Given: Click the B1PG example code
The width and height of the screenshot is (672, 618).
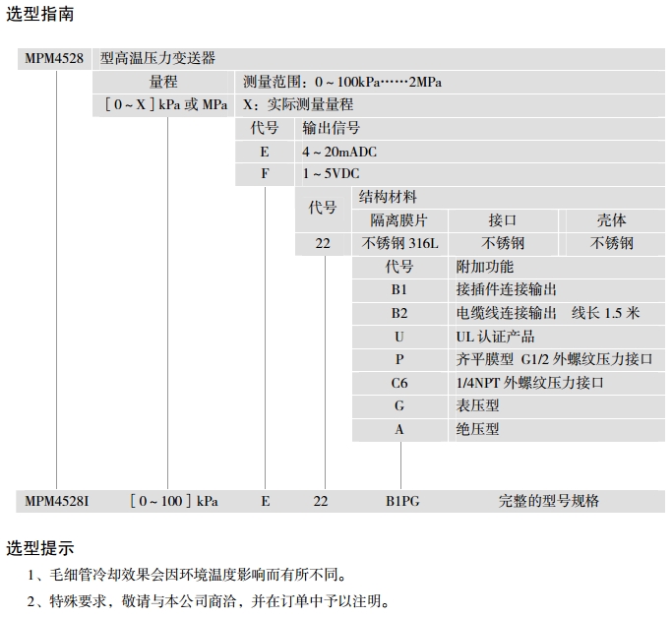Looking at the screenshot, I should pyautogui.click(x=402, y=501).
